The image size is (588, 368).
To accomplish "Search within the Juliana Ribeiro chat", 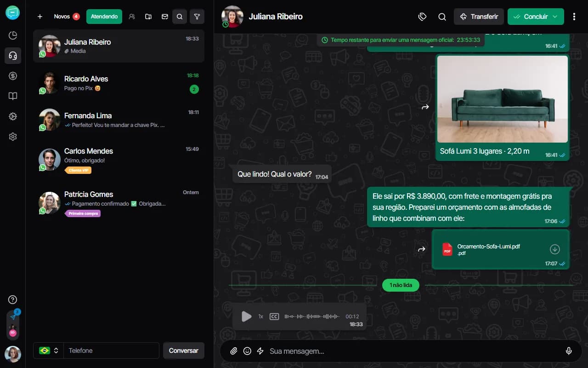I will (442, 17).
